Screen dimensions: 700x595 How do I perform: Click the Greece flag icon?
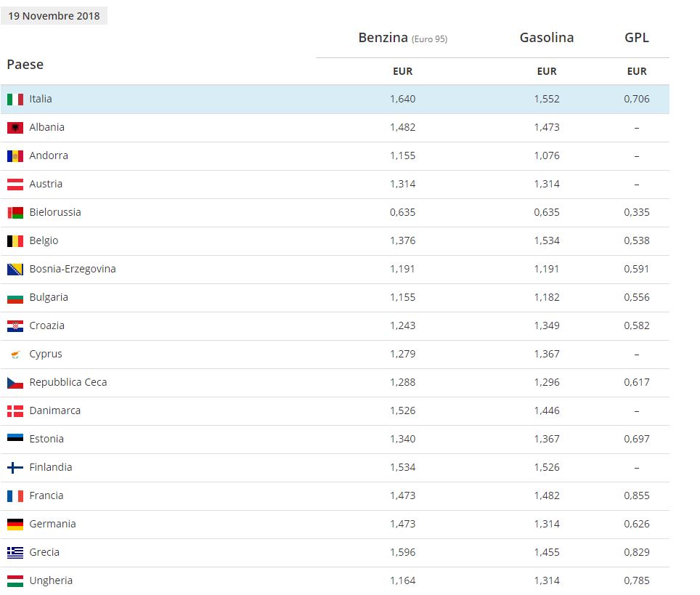(x=15, y=553)
